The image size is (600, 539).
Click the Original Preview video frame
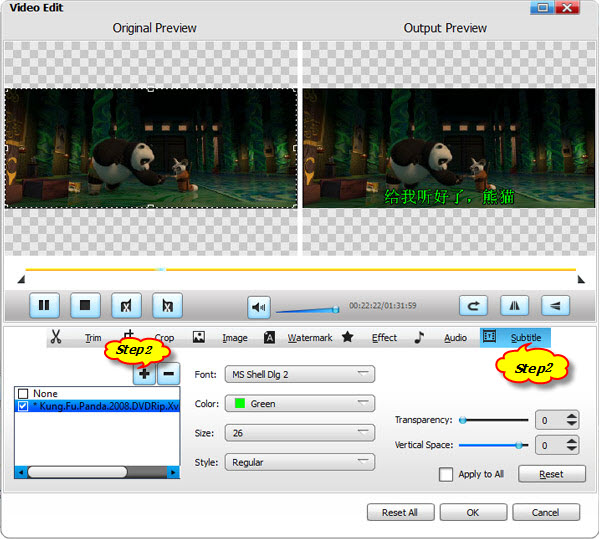pyautogui.click(x=151, y=148)
